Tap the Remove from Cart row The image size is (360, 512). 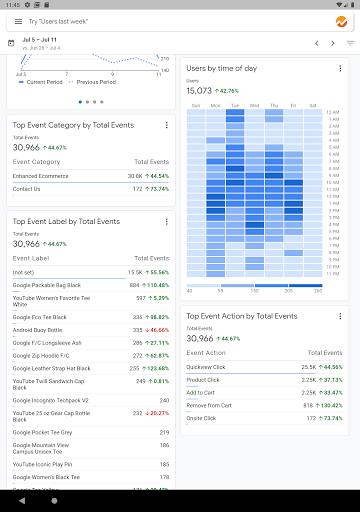(264, 405)
